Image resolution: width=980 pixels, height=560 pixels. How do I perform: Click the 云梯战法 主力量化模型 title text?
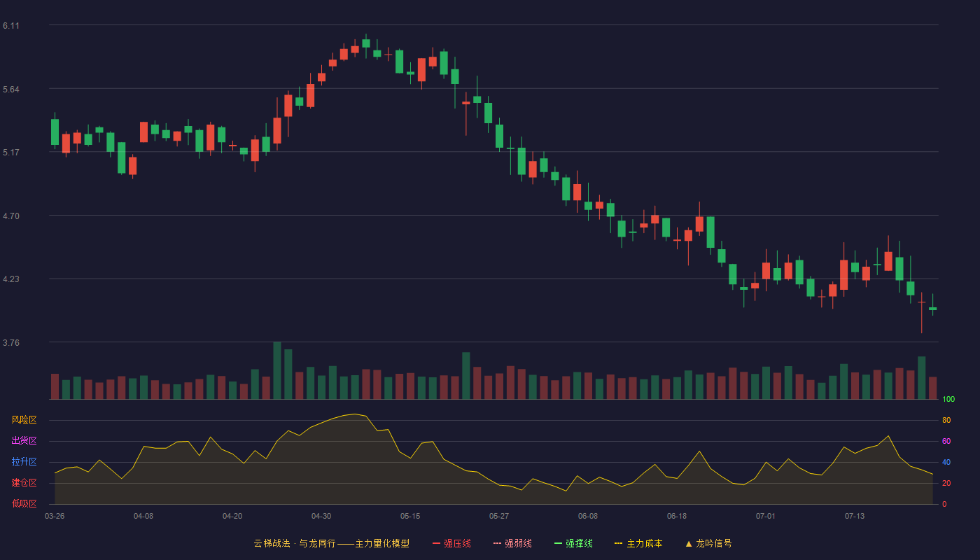coord(331,543)
